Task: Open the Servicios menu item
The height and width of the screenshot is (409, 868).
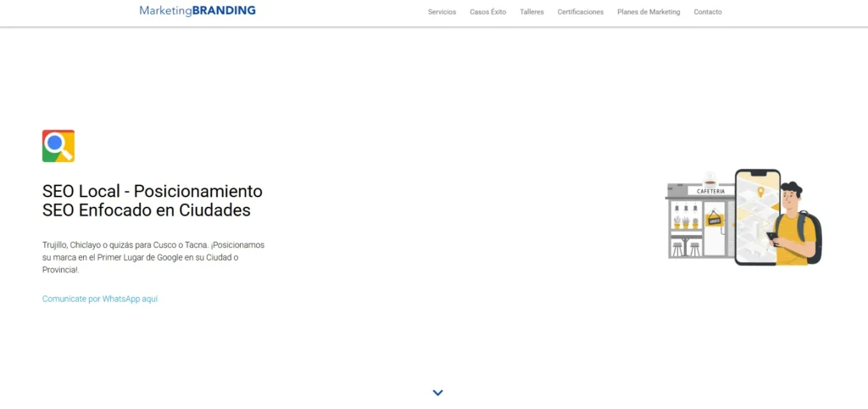Action: coord(442,12)
